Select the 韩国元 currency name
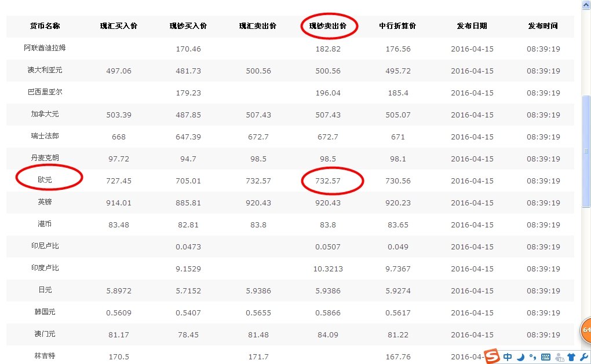Image resolution: width=591 pixels, height=364 pixels. click(x=45, y=312)
